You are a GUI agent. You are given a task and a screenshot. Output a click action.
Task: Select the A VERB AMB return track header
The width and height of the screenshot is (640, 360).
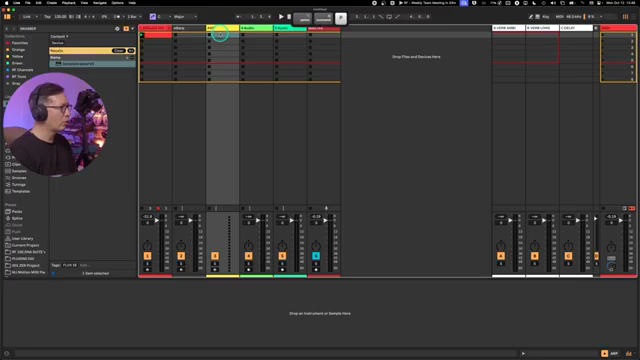click(x=509, y=28)
